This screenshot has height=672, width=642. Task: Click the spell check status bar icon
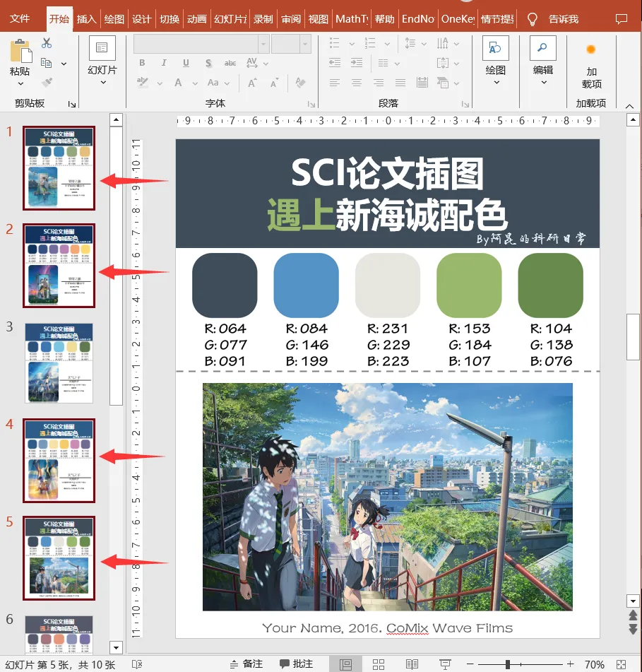click(137, 664)
